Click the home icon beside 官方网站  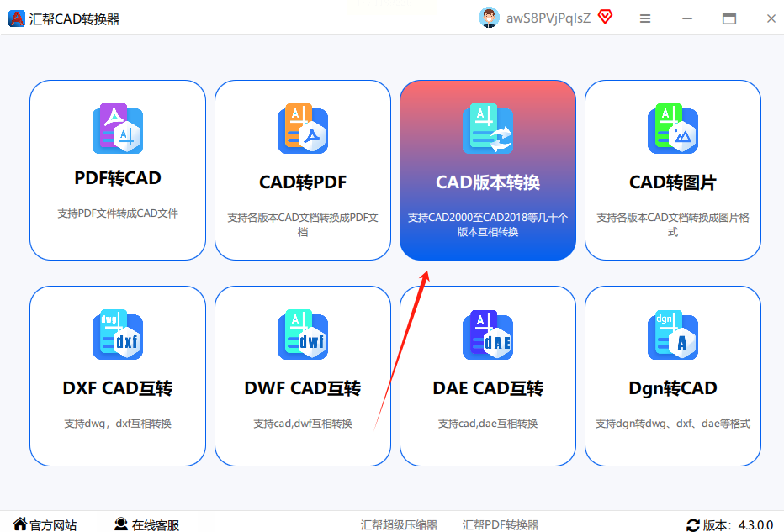pos(20,524)
